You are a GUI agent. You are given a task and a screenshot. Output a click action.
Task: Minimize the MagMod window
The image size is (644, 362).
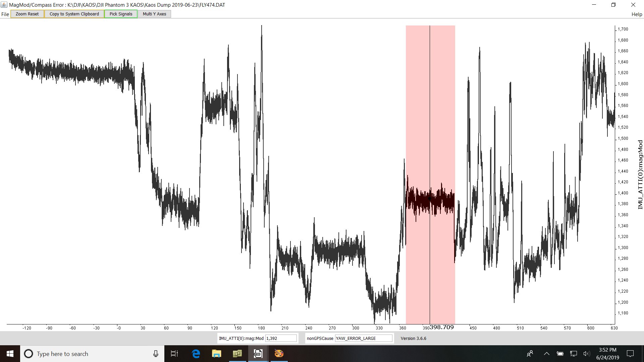594,5
